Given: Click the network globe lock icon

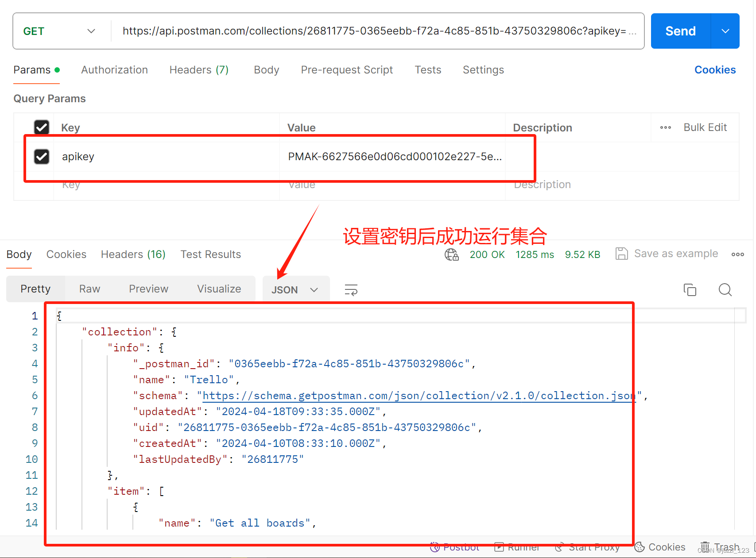Looking at the screenshot, I should point(452,254).
